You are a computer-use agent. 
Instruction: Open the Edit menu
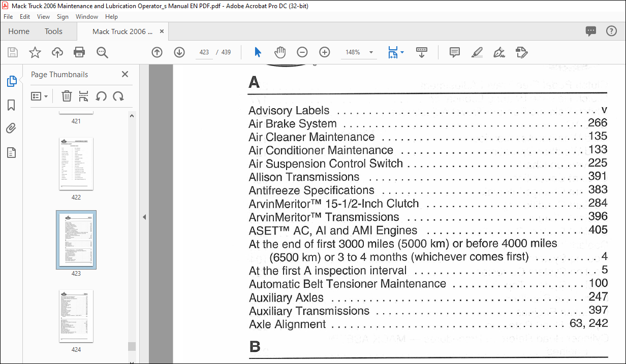[25, 17]
